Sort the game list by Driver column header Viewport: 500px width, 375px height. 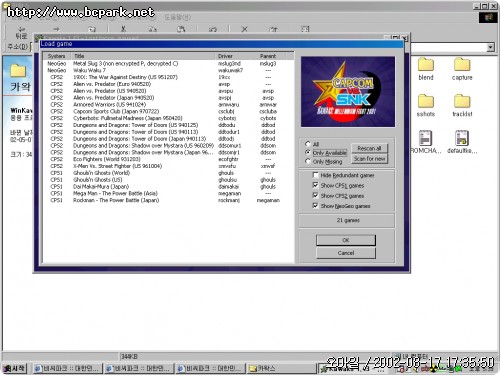point(234,56)
